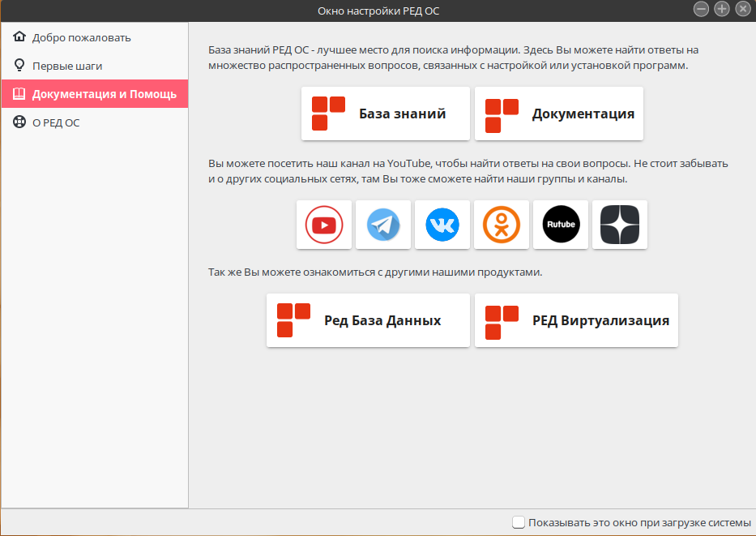Switch to Первые шаги section
This screenshot has width=756, height=536.
[x=95, y=66]
